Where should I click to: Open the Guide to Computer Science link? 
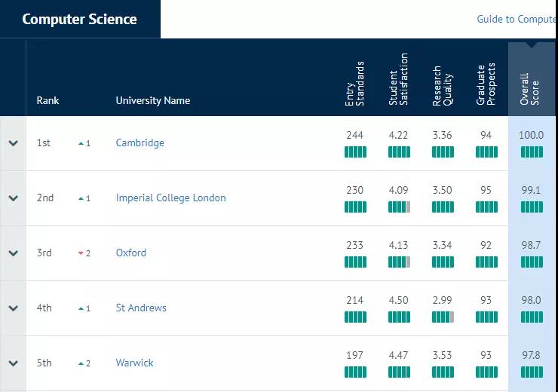coord(516,19)
